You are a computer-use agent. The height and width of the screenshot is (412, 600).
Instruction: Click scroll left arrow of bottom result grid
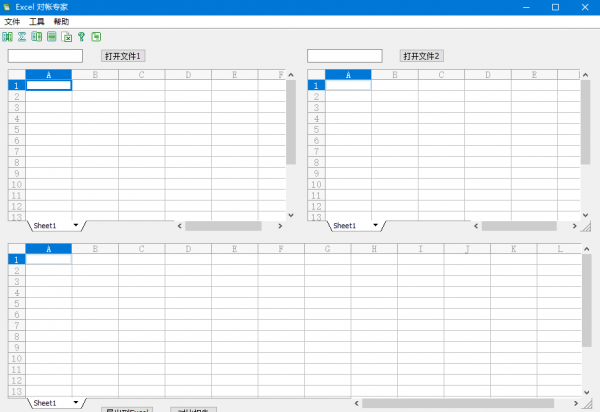click(x=357, y=403)
